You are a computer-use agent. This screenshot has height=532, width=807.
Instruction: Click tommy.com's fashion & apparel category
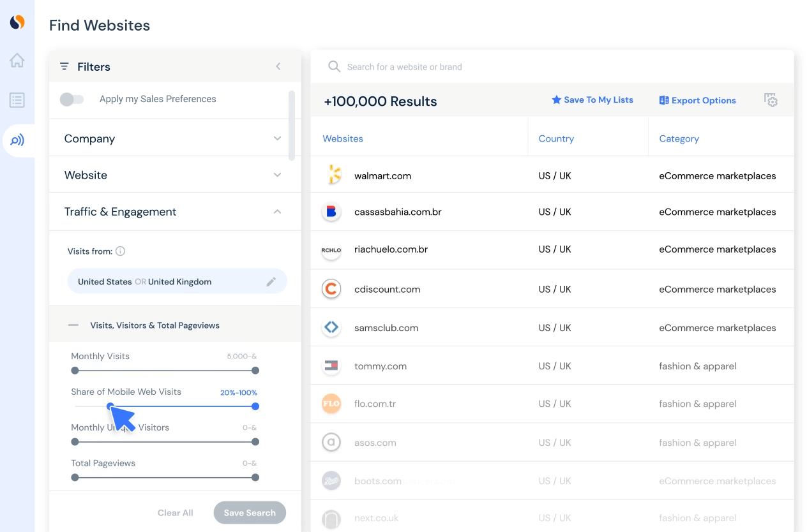[698, 366]
